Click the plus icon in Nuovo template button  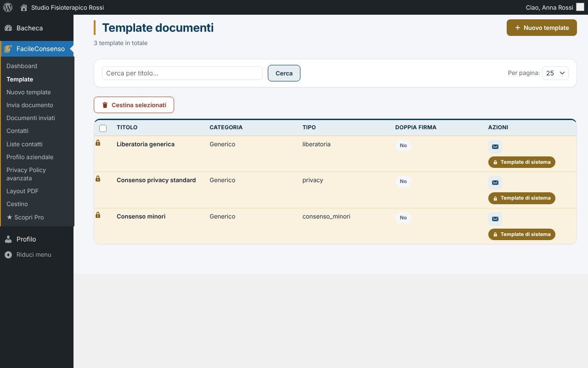click(x=518, y=28)
